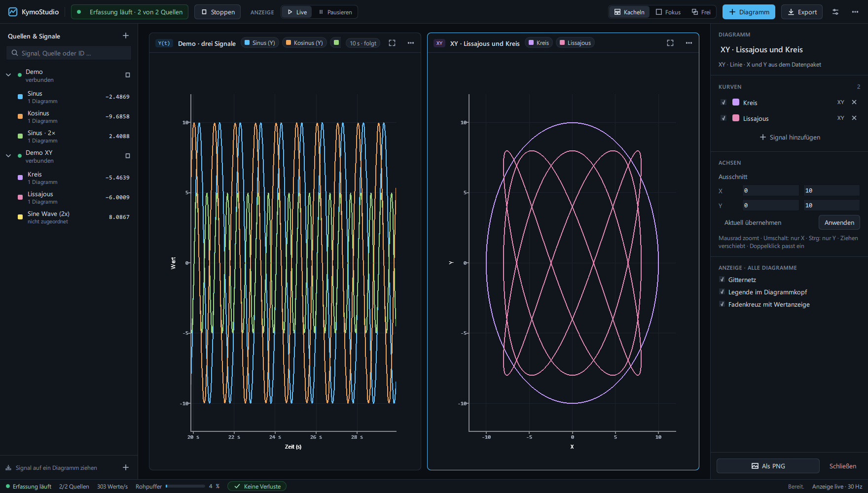Toggle the Lissajous curve checkbox
The width and height of the screenshot is (868, 493).
point(723,118)
